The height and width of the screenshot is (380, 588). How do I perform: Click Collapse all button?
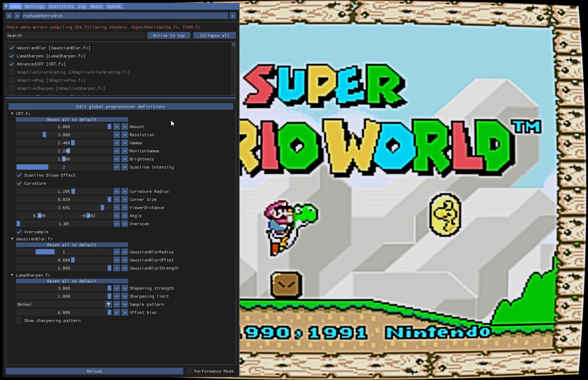tap(214, 36)
